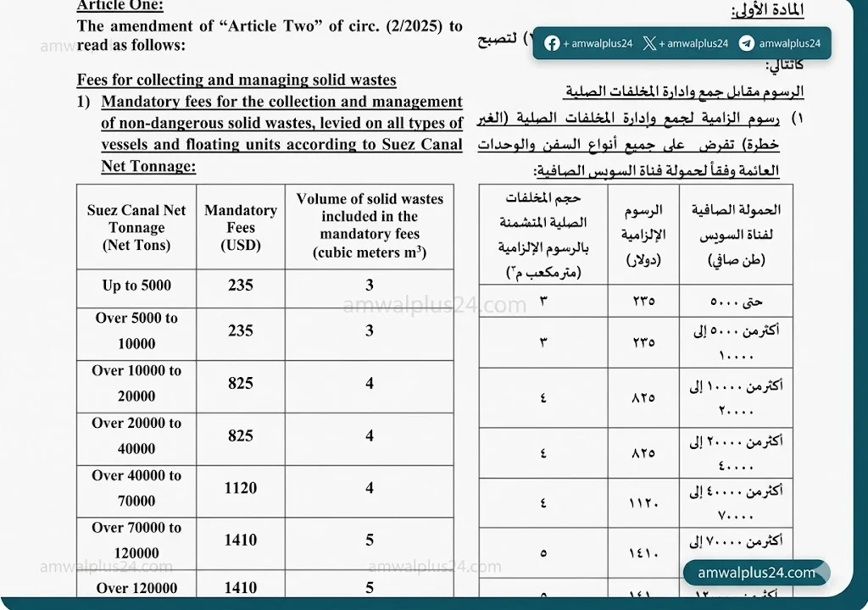Image resolution: width=868 pixels, height=610 pixels.
Task: Select the 'Over 10000 to 20000' row cell
Action: (x=136, y=383)
